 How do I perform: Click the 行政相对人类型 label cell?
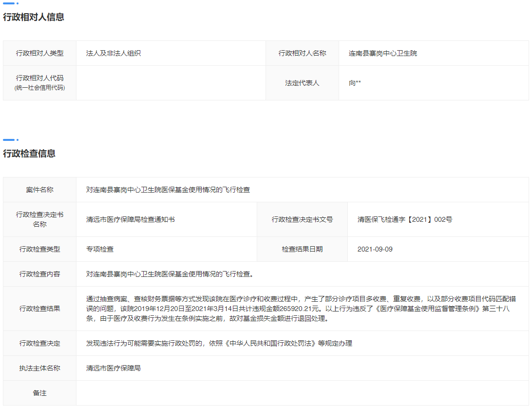[x=39, y=53]
